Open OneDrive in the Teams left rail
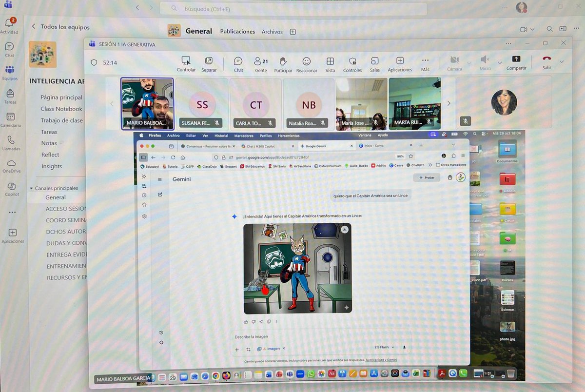 click(11, 166)
